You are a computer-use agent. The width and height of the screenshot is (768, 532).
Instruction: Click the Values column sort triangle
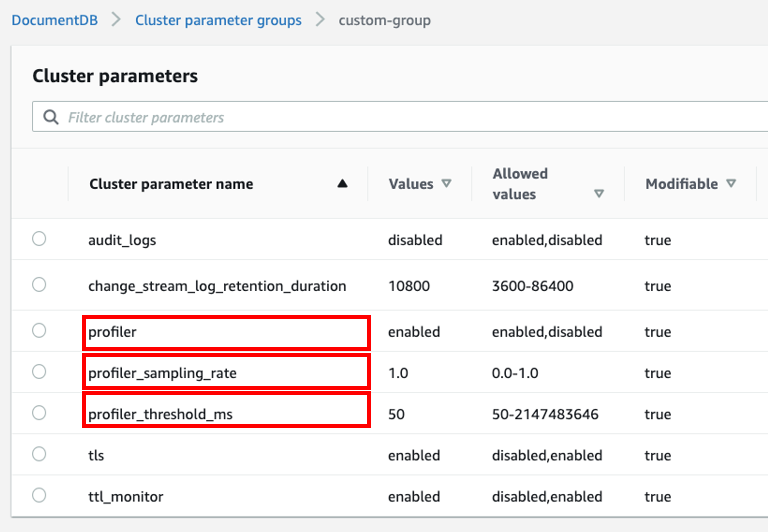[x=446, y=184]
